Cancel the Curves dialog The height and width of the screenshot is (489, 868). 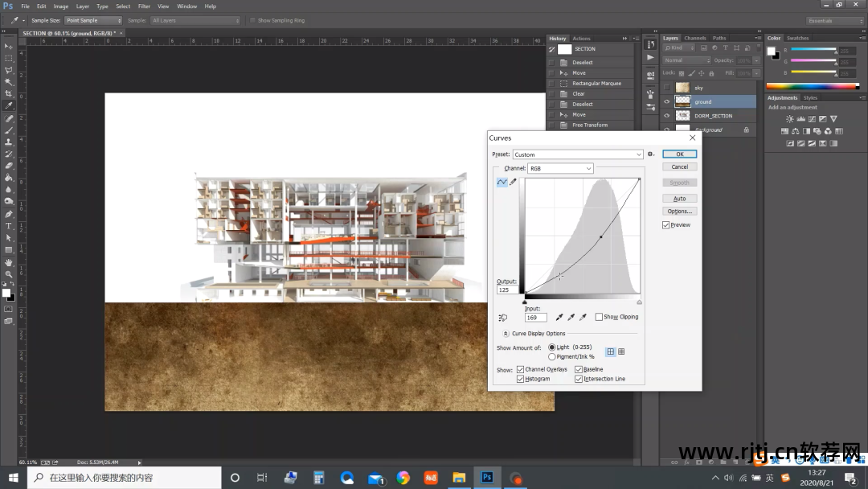point(679,166)
